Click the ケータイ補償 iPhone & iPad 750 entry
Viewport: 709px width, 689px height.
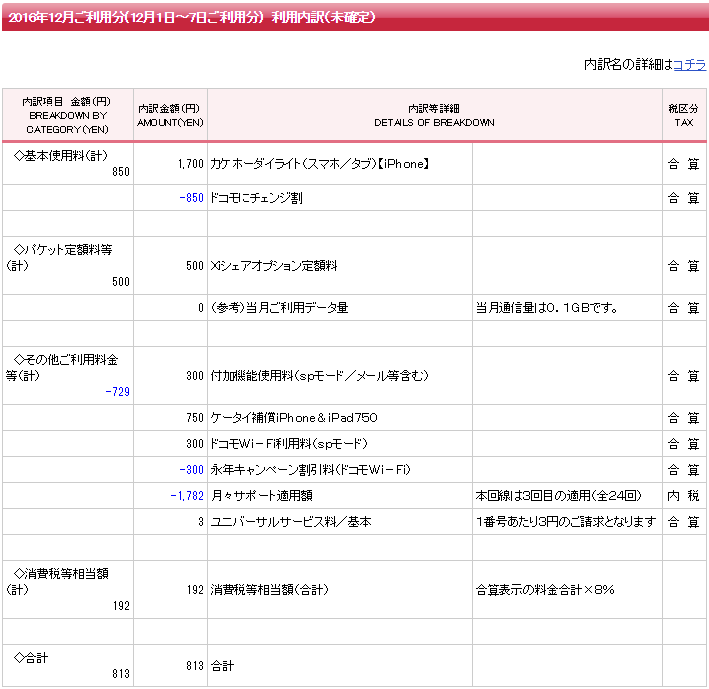pos(293,417)
